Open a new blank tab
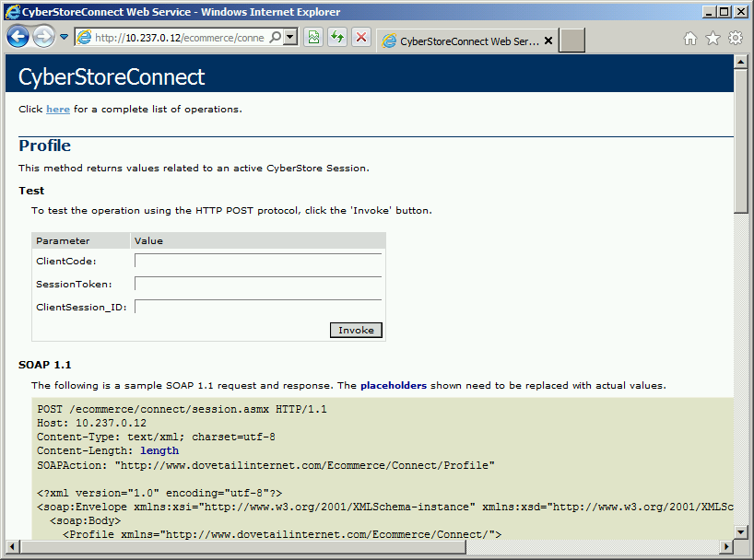 (x=572, y=41)
